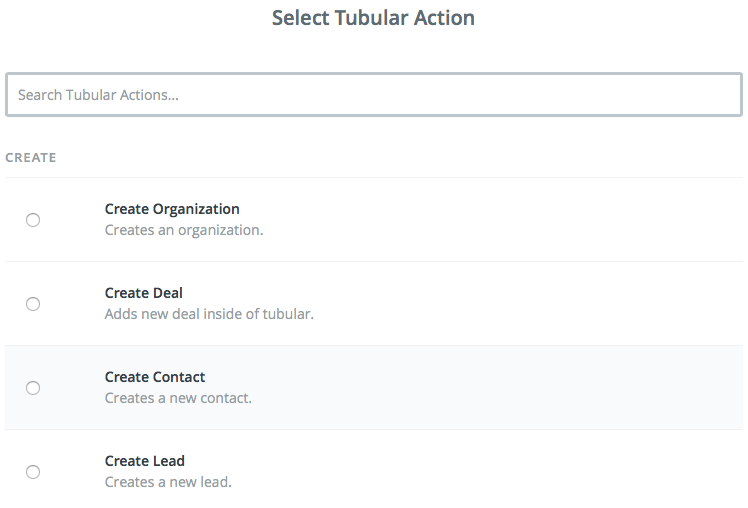Click the 'Creates a new contact.' description
This screenshot has width=748, height=508.
178,398
